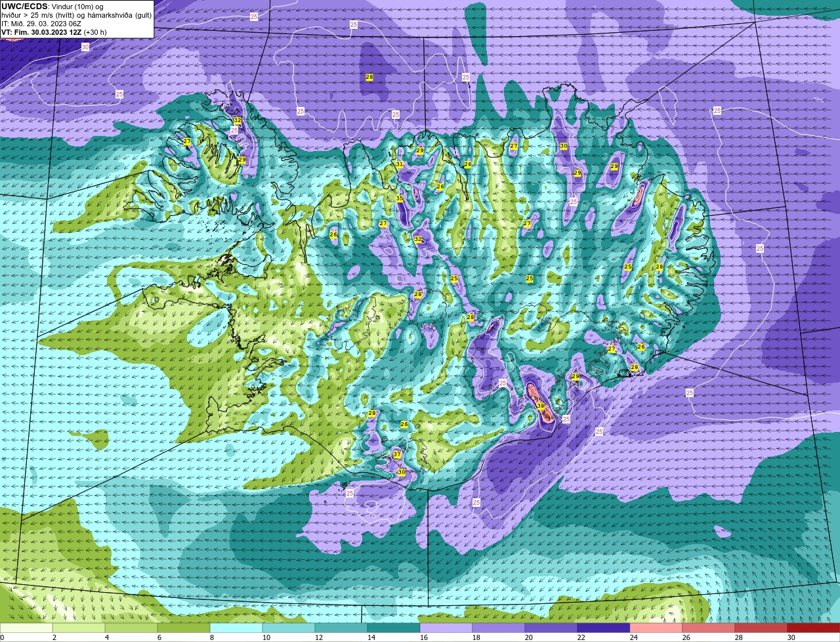Click the legend scale label 24
This screenshot has height=642, width=840.
(x=634, y=637)
